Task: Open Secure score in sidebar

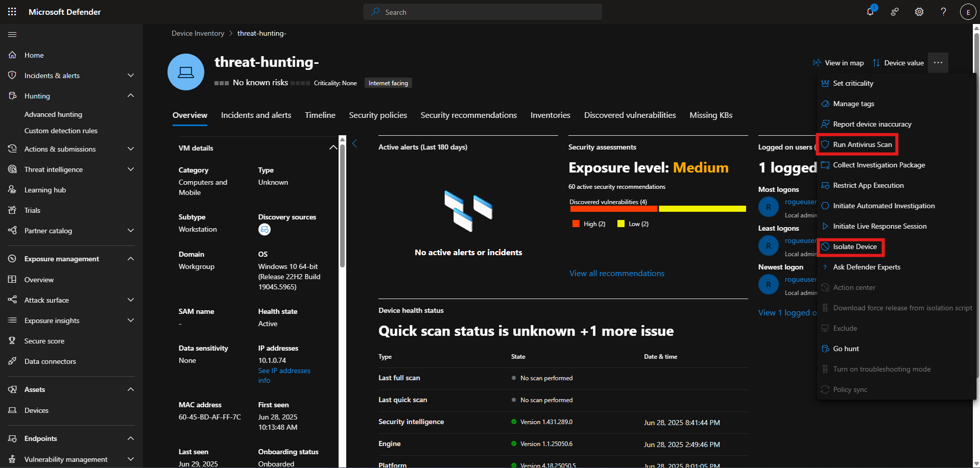Action: 44,341
